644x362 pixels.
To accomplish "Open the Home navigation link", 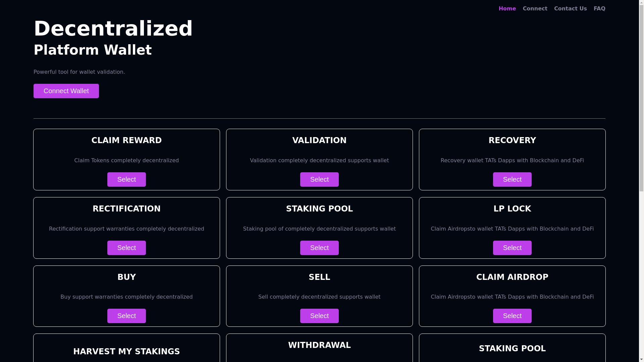I will 507,8.
